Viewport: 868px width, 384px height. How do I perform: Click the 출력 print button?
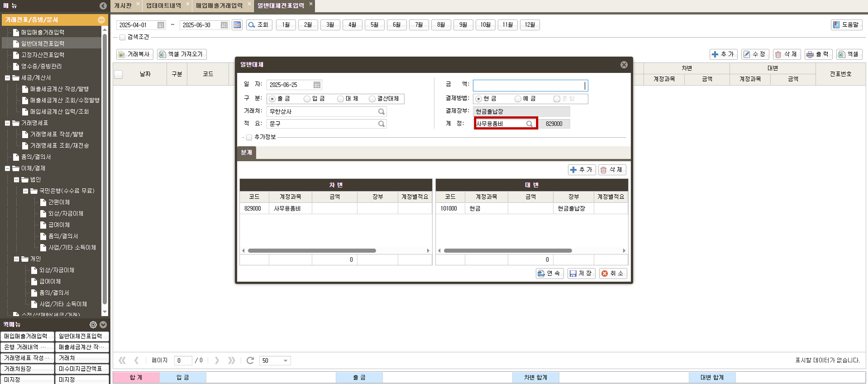(818, 54)
